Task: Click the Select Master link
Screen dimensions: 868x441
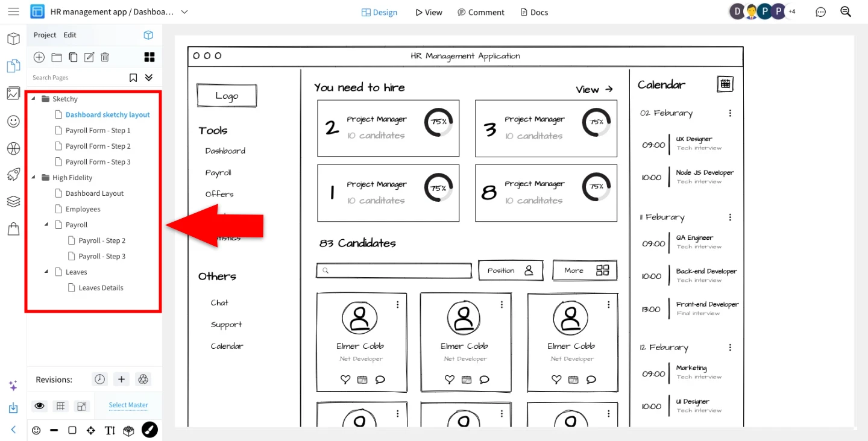Action: coord(128,405)
